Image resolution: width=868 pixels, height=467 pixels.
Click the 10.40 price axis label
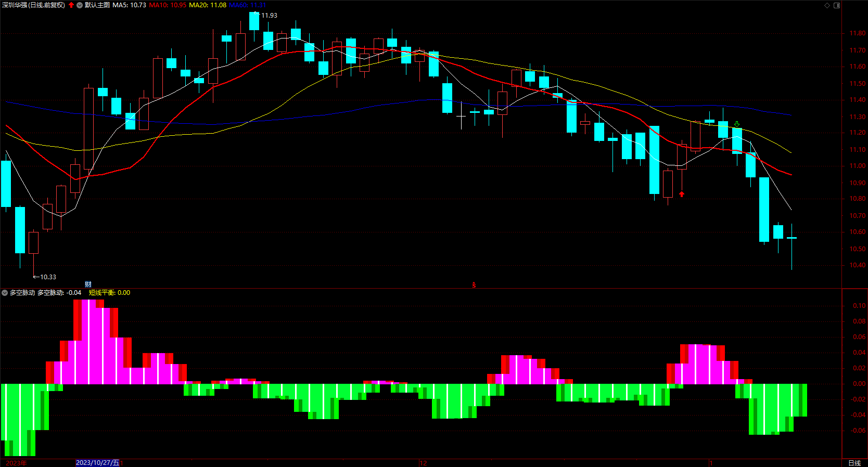(x=858, y=265)
